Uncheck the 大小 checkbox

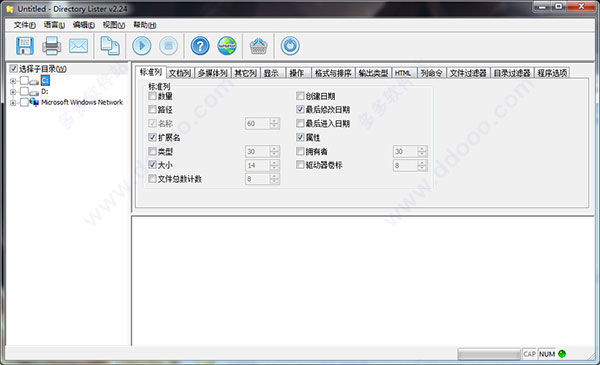[x=152, y=165]
